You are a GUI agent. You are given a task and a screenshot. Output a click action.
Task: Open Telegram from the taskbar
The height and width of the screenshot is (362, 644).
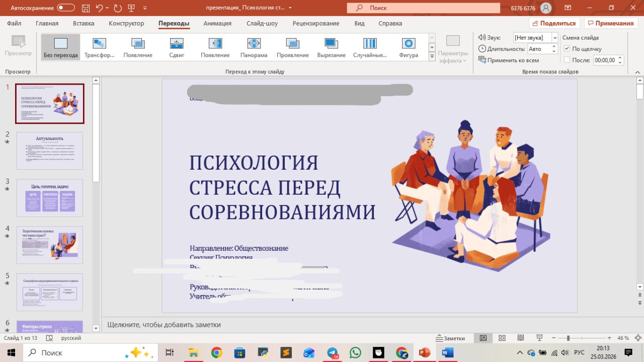pos(333,353)
